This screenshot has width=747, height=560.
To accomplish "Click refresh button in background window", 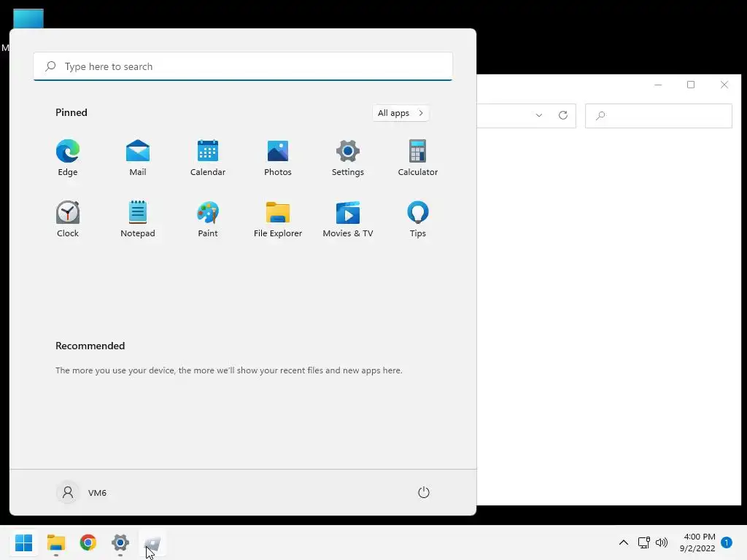I will 563,115.
